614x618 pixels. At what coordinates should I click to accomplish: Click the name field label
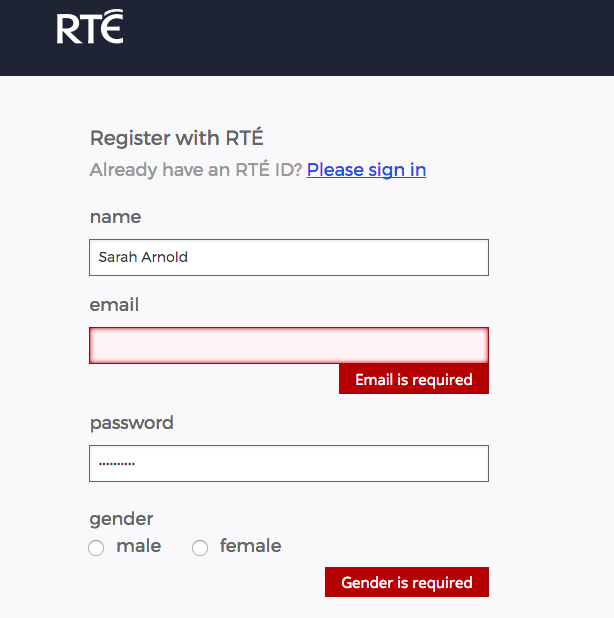coord(115,217)
